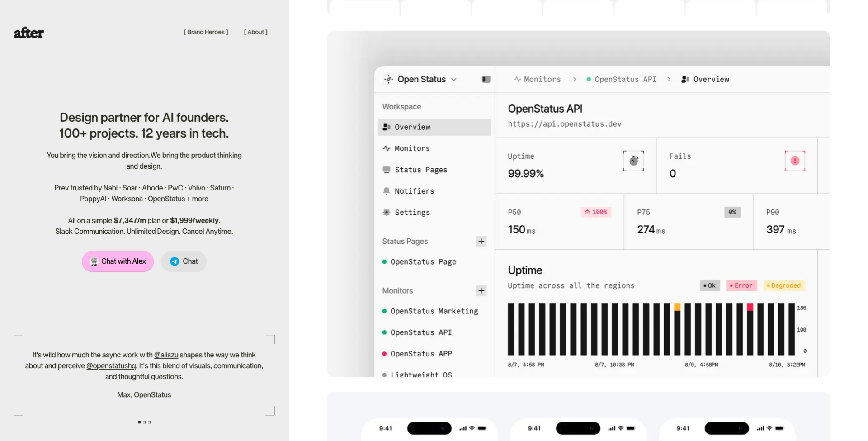Toggle the sidebar panel icon

pyautogui.click(x=486, y=79)
